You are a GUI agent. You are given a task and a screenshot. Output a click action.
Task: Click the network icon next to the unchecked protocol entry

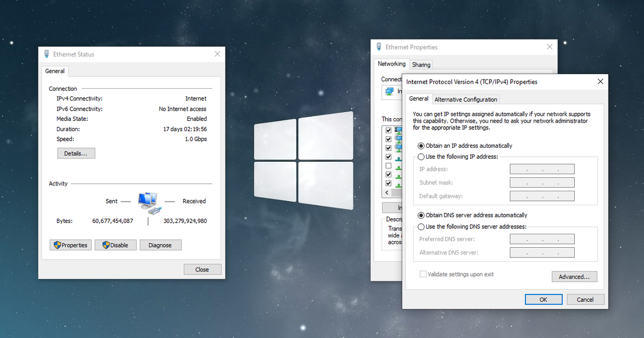coord(397,166)
